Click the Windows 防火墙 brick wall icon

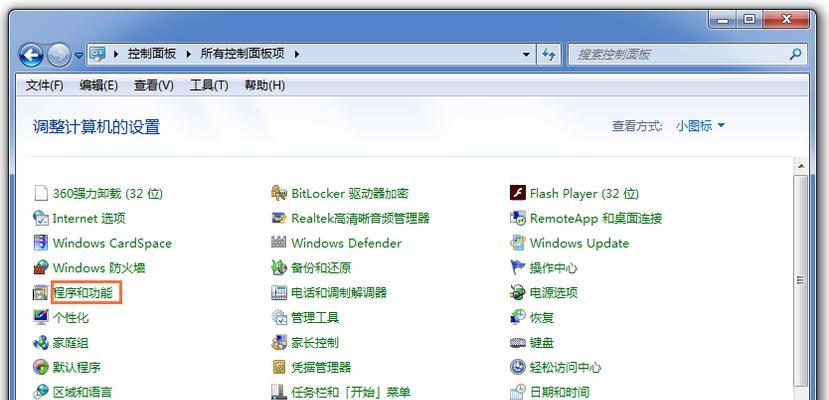[x=41, y=268]
